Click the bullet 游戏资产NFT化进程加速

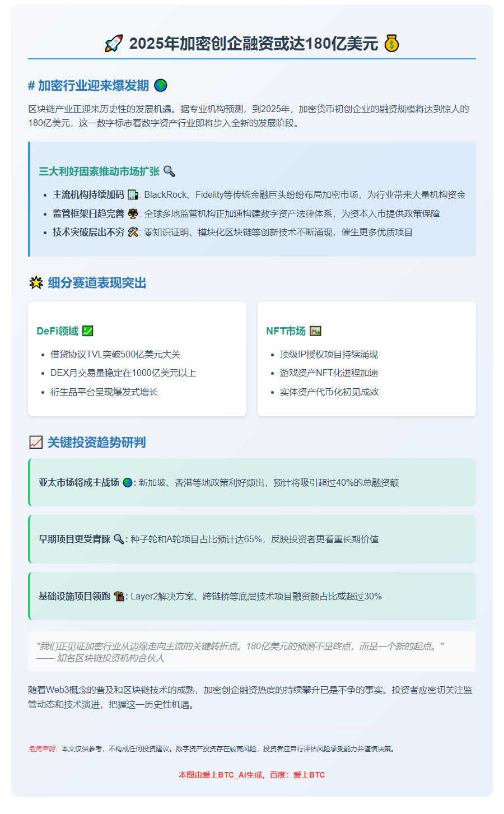coord(329,373)
